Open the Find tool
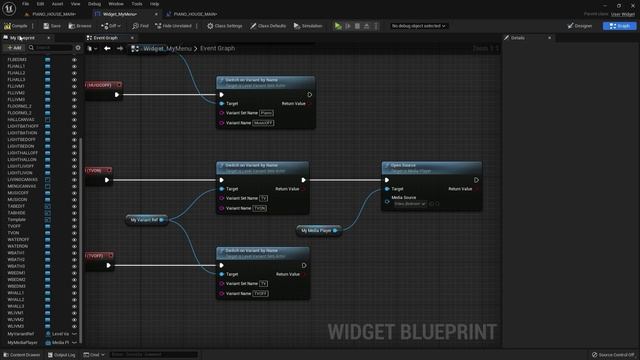This screenshot has width=640, height=360. click(140, 26)
